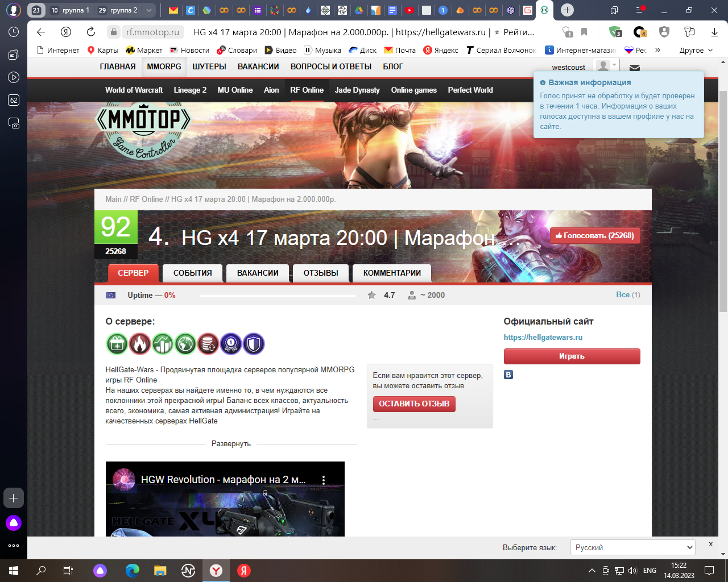Open the "ВАКАНСИИ" server tab
The height and width of the screenshot is (582, 728).
click(258, 273)
